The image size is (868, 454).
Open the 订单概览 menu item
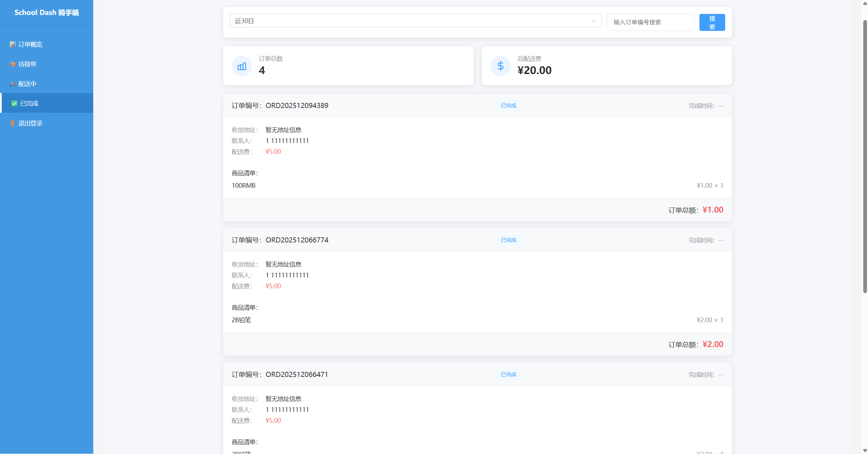click(31, 44)
